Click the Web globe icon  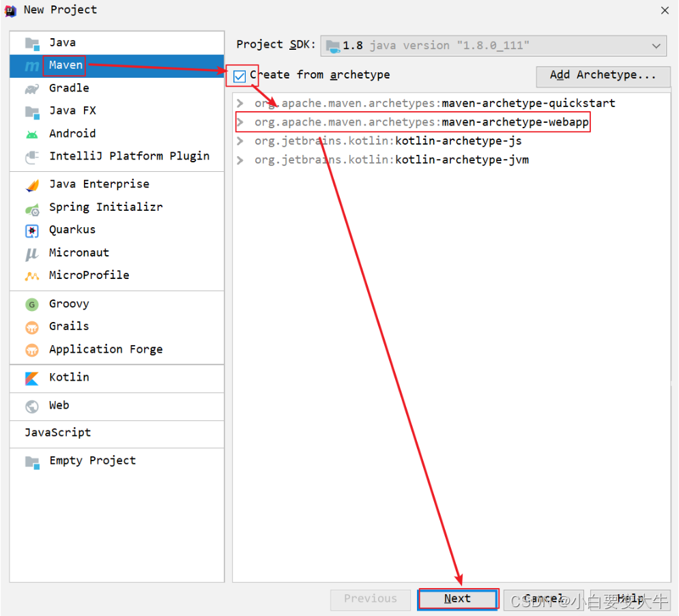(32, 405)
